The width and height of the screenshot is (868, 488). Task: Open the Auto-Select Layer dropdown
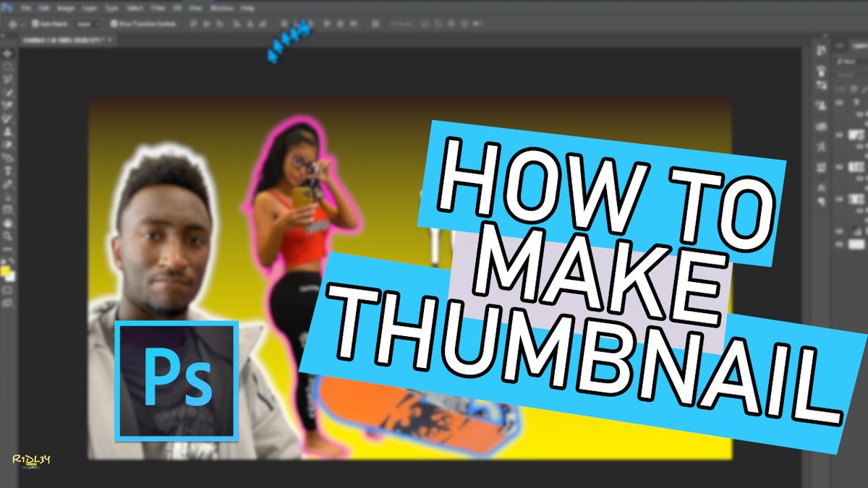click(x=88, y=24)
